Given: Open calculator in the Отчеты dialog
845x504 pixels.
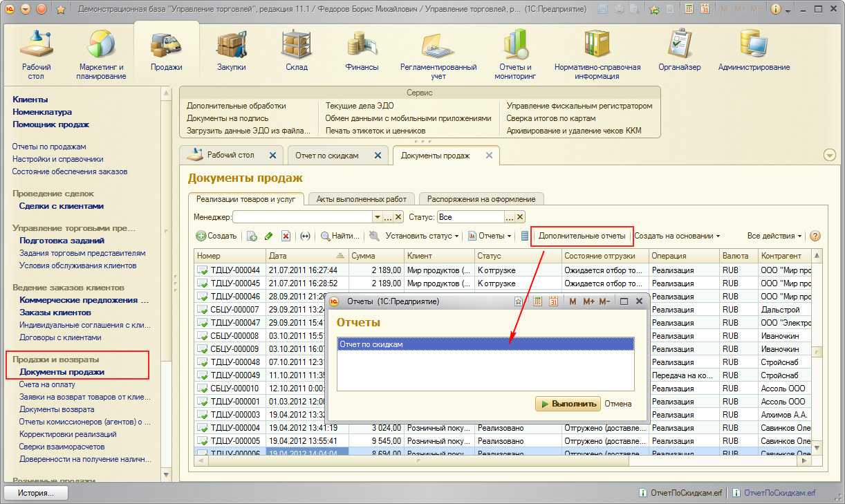Looking at the screenshot, I should click(x=537, y=301).
